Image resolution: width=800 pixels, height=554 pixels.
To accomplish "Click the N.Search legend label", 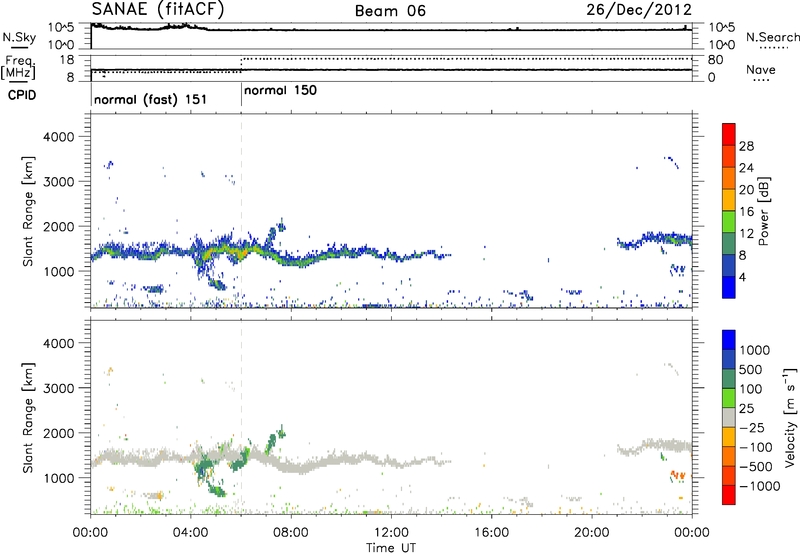I will pyautogui.click(x=772, y=37).
